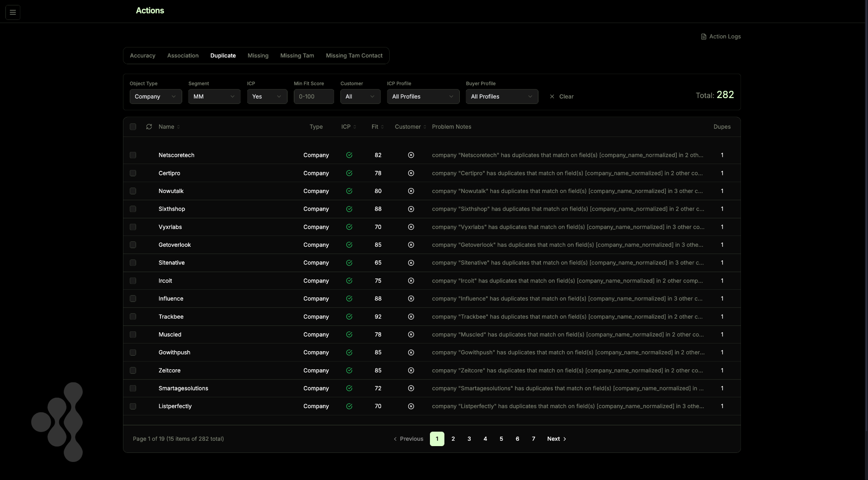Click ICP check icon for Vyxrlabs
The width and height of the screenshot is (868, 480).
(349, 227)
